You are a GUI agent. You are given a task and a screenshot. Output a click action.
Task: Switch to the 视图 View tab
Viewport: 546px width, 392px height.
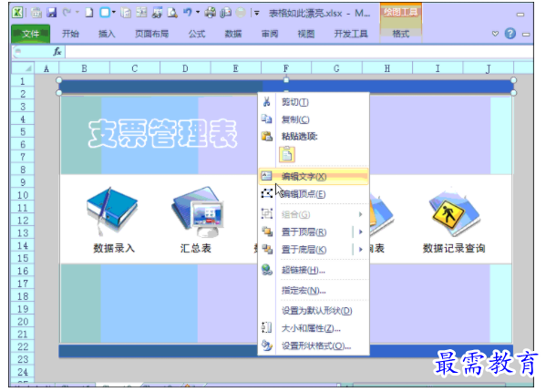click(x=305, y=34)
